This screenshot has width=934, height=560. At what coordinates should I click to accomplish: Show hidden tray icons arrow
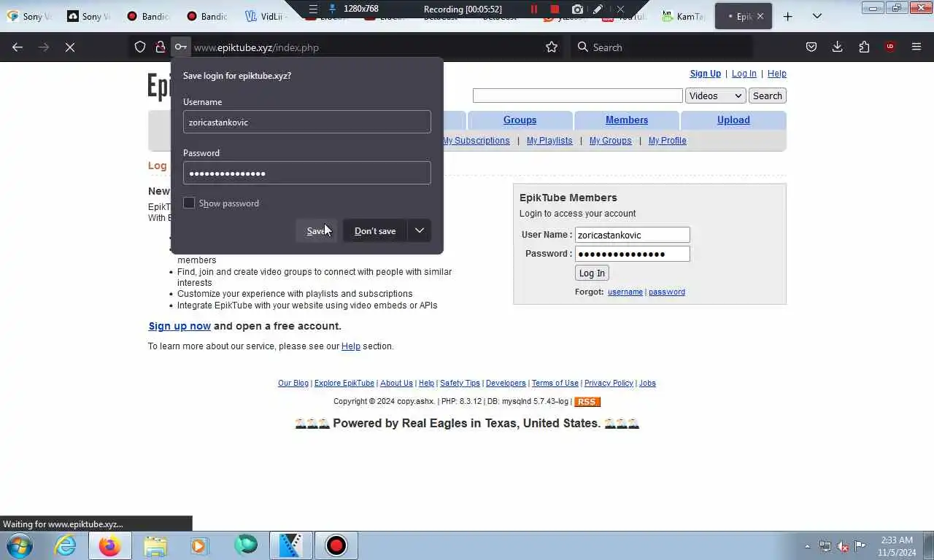tap(807, 546)
